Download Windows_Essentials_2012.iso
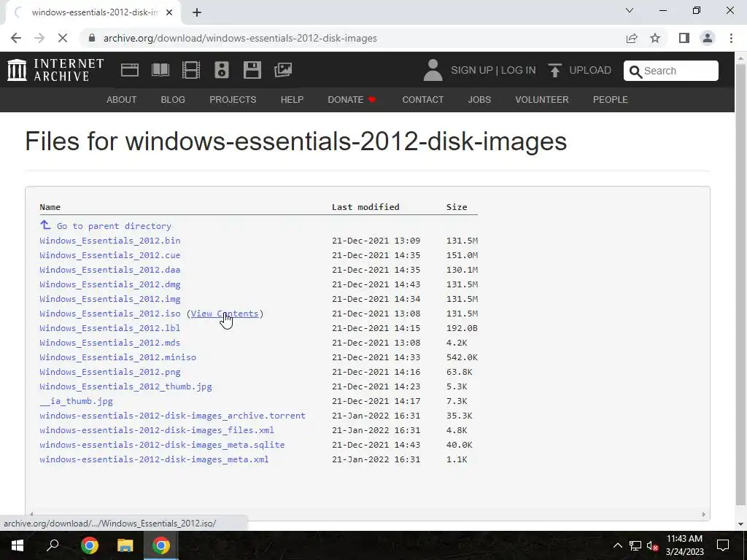Screen dimensions: 747x560 [110, 314]
